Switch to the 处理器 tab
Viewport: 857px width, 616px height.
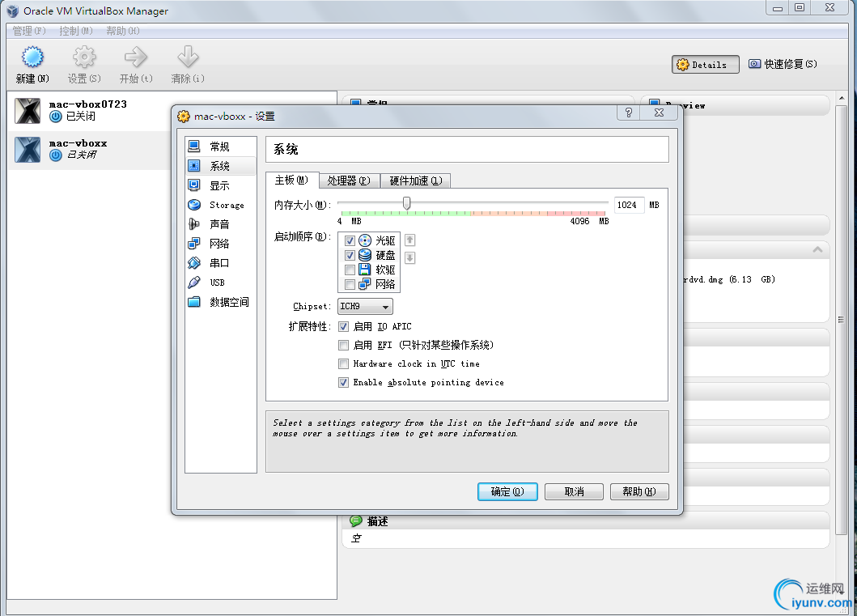[x=349, y=181]
